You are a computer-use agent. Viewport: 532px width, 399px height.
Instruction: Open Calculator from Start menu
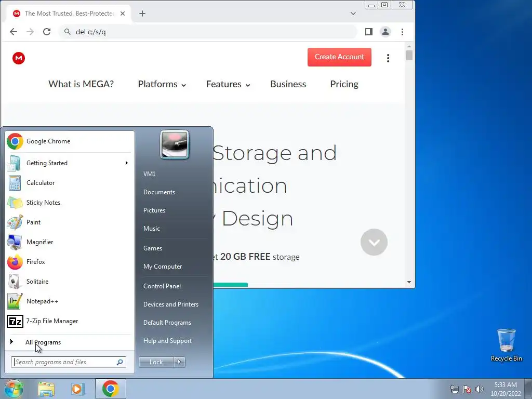69,183
